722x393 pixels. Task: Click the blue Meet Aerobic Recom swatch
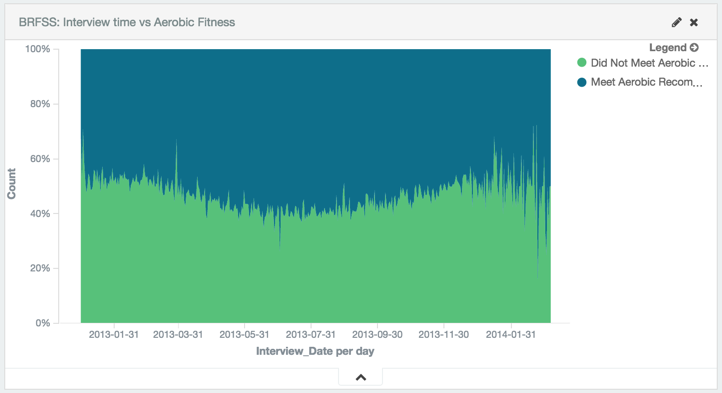click(x=582, y=82)
